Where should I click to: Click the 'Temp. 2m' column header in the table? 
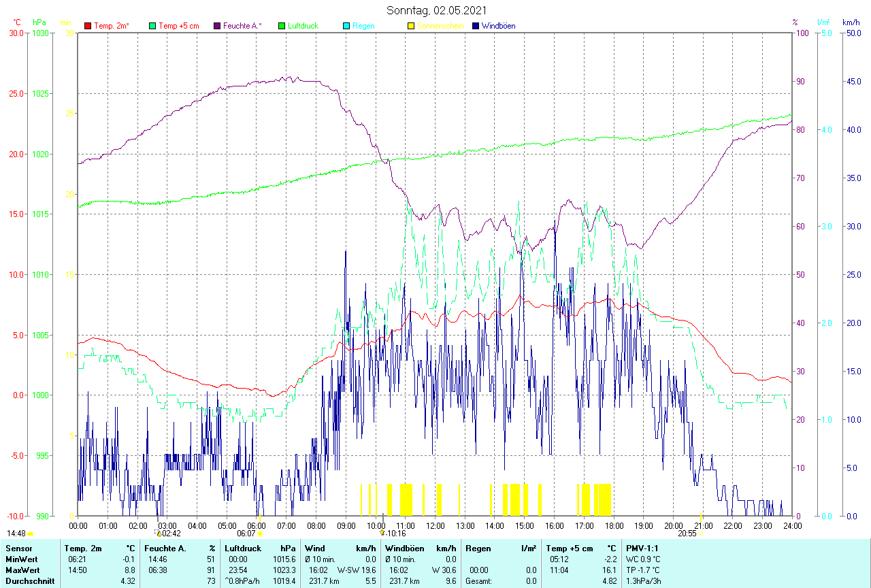tap(83, 548)
